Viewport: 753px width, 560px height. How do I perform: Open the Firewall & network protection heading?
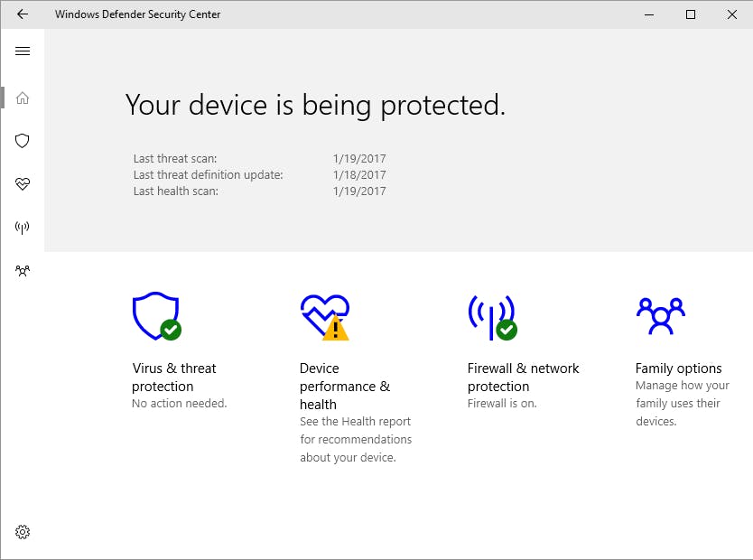pos(523,378)
